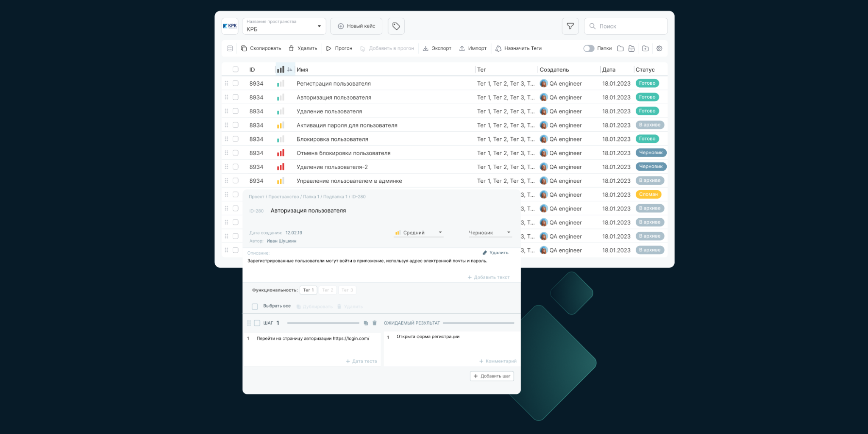Check the select-all checkbox in table header
Viewport: 868px width, 434px height.
click(x=236, y=70)
